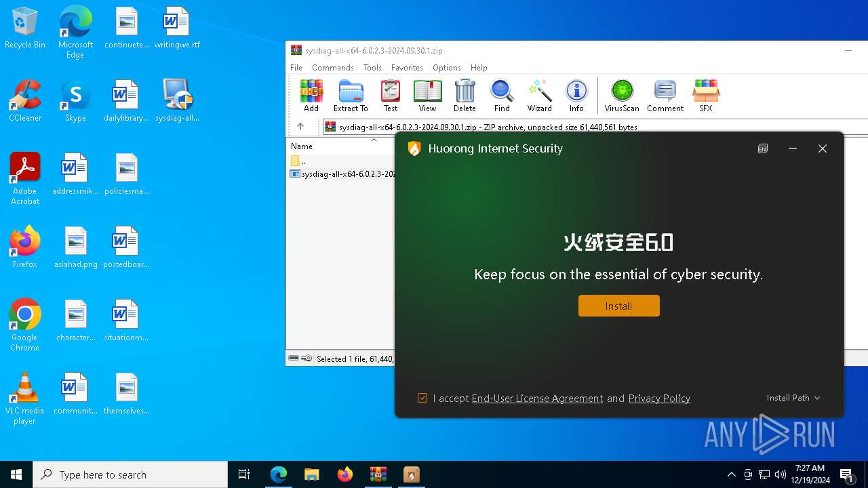This screenshot has height=488, width=868.
Task: Select the dailylibrary document on desktop
Action: click(126, 101)
